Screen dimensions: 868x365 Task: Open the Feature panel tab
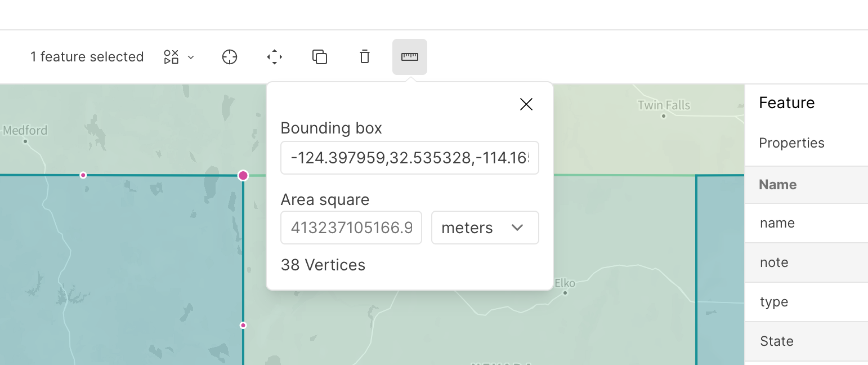pyautogui.click(x=786, y=103)
